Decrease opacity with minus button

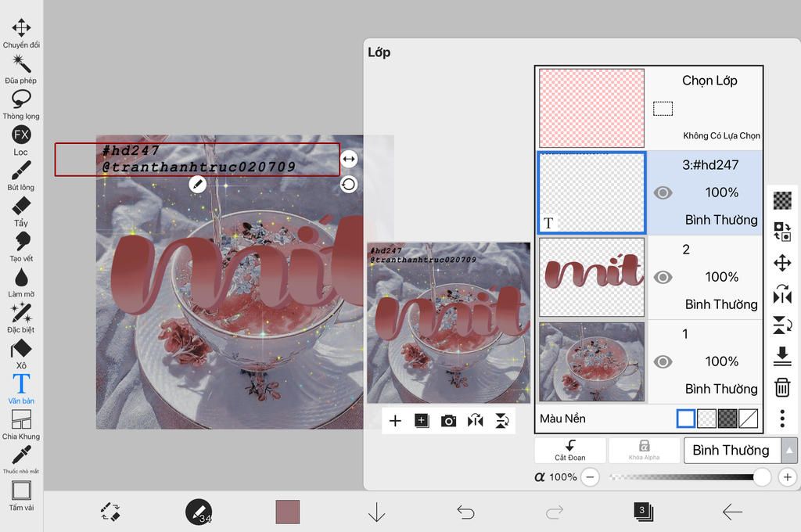tap(590, 477)
